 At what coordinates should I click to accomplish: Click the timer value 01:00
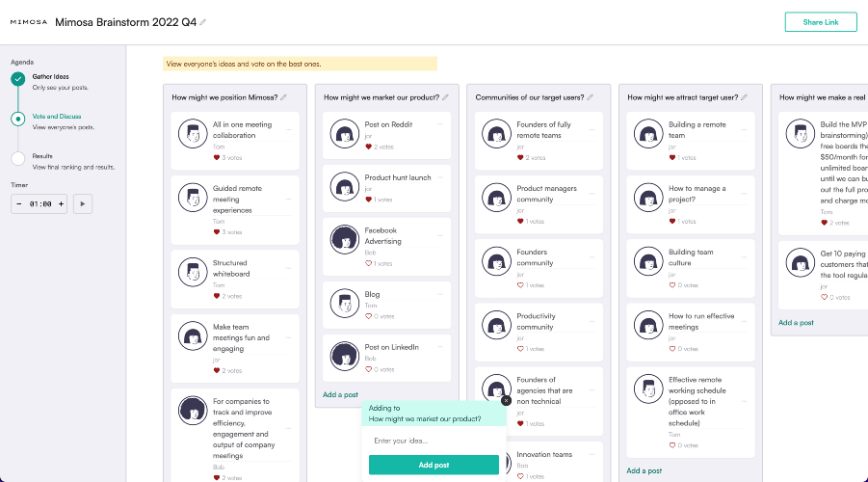pyautogui.click(x=40, y=203)
